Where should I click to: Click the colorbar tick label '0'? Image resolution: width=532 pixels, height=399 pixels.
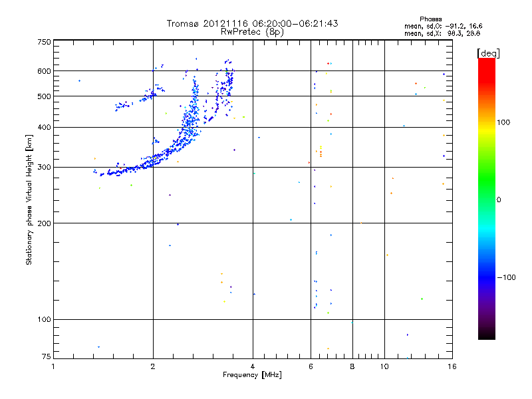click(x=499, y=200)
